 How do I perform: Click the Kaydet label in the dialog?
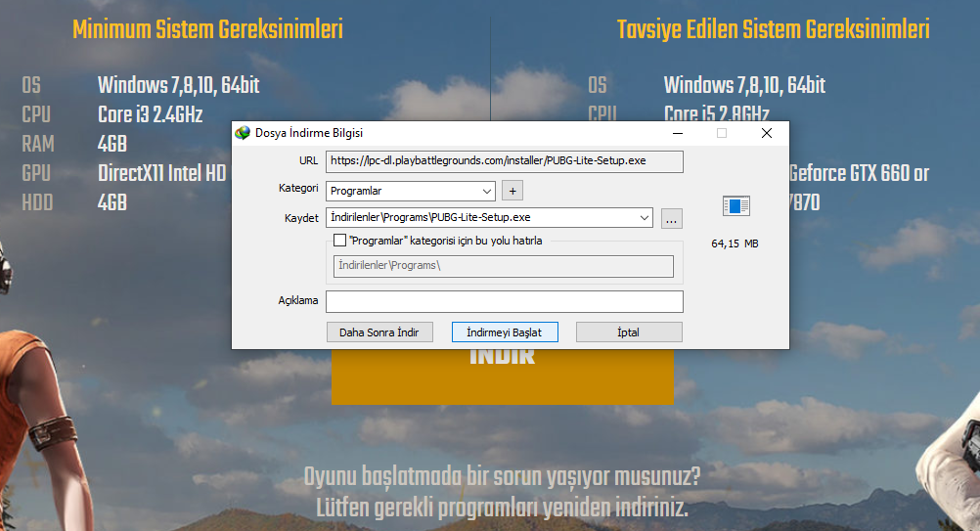pos(301,218)
